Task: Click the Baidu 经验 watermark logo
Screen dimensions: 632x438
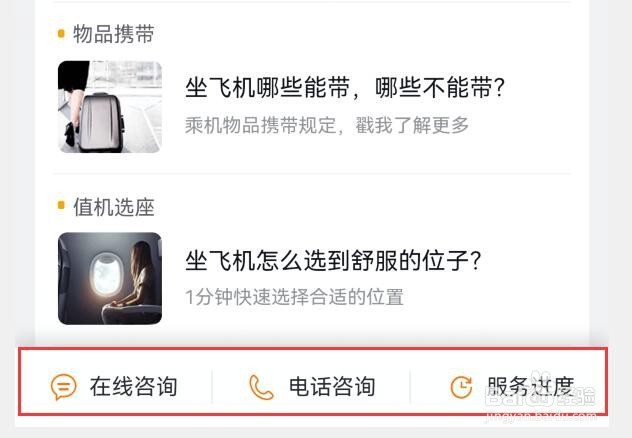Action: [x=540, y=396]
